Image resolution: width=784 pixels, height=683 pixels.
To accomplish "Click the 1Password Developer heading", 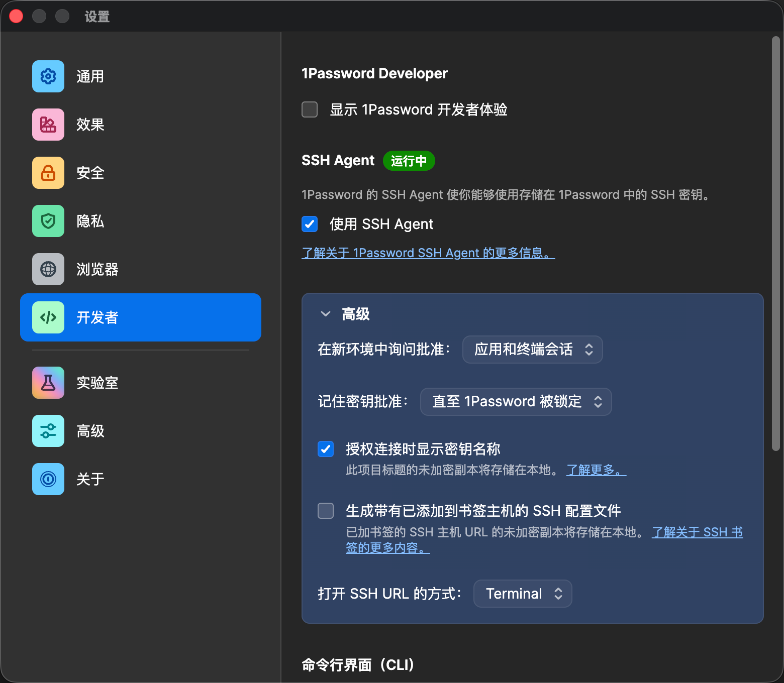I will (x=374, y=73).
